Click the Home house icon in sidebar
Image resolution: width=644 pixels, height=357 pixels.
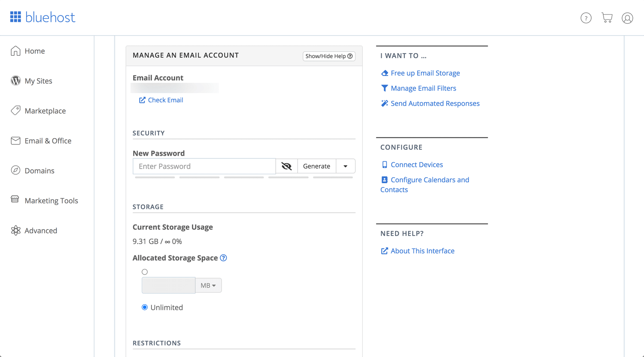15,51
